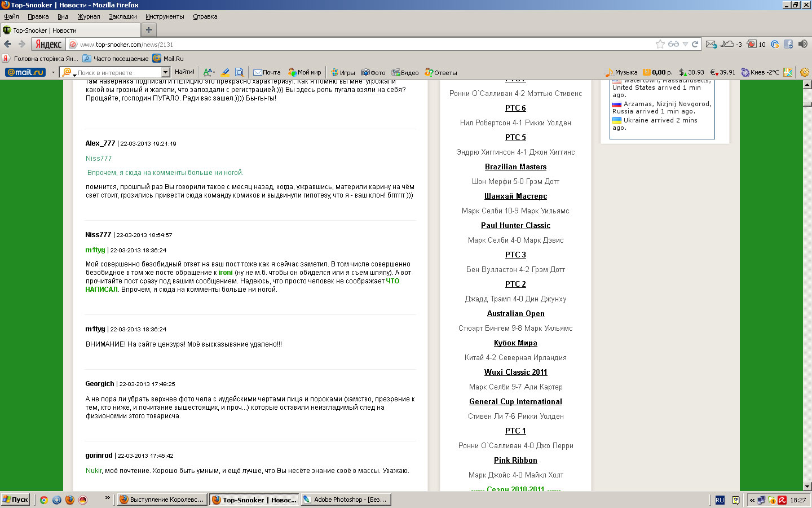Image resolution: width=812 pixels, height=508 pixels.
Task: Open the Справка menu
Action: pyautogui.click(x=205, y=16)
